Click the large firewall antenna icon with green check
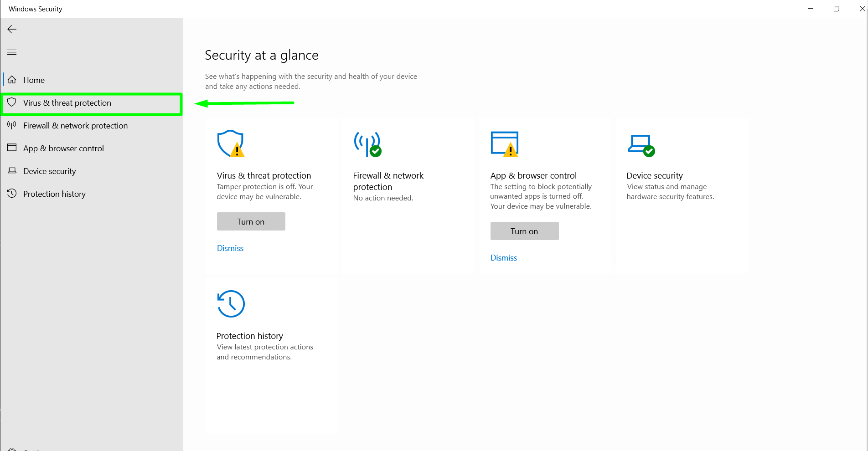The image size is (868, 451). point(367,144)
